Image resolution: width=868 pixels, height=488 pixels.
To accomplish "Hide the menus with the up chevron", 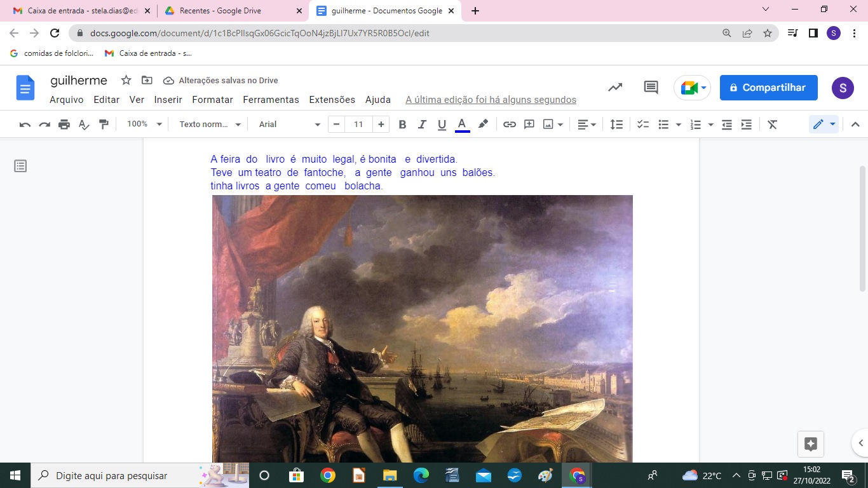I will tap(855, 125).
